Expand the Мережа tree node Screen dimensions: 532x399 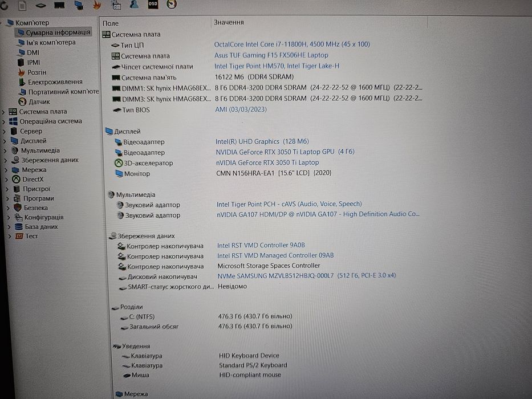coord(6,170)
